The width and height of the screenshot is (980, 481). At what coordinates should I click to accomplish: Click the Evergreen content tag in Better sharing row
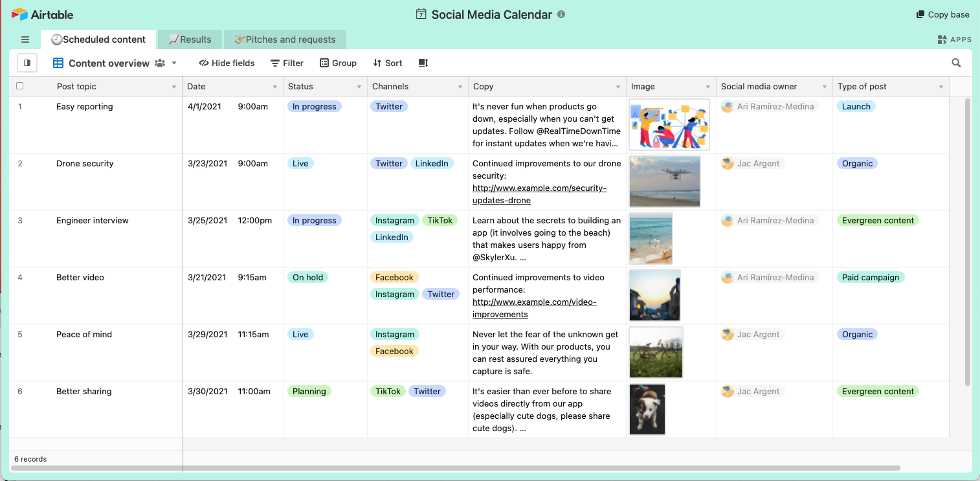click(878, 391)
